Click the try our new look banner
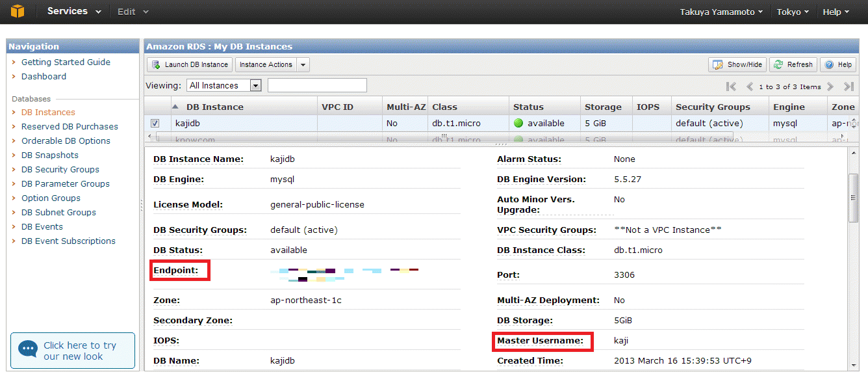The width and height of the screenshot is (868, 374). pos(73,351)
